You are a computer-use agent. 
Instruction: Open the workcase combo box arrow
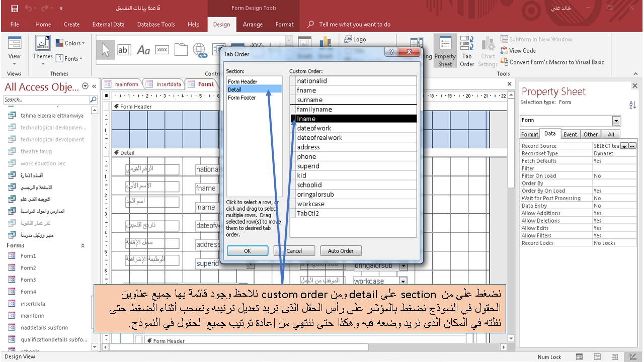[404, 281]
